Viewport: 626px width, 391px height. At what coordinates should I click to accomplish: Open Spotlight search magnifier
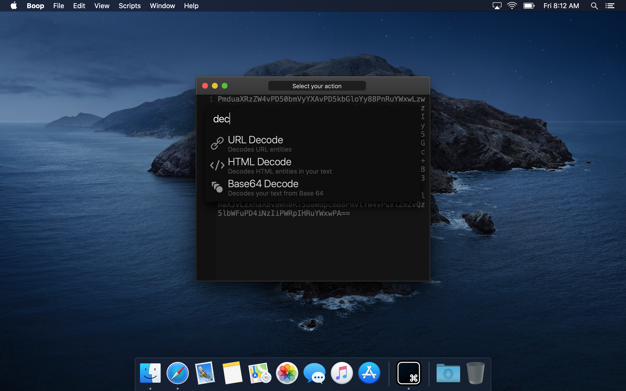click(x=594, y=6)
